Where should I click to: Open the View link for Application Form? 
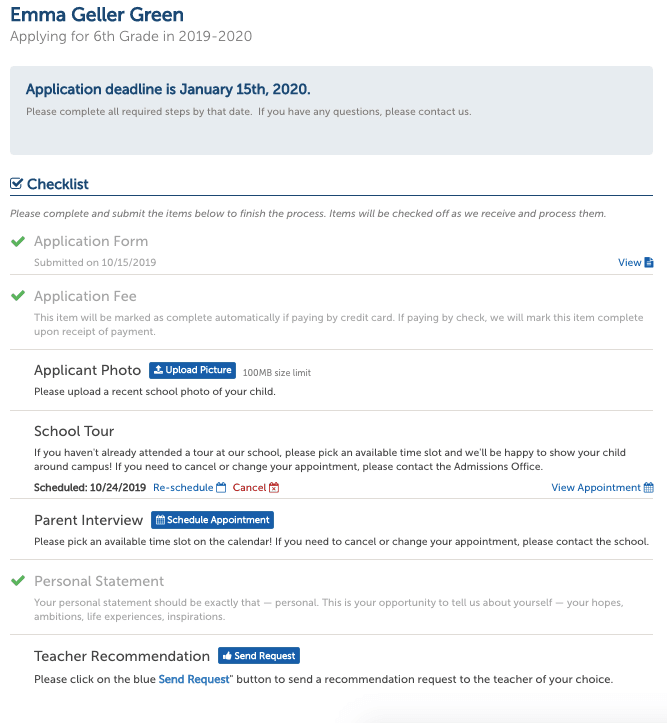coord(629,263)
